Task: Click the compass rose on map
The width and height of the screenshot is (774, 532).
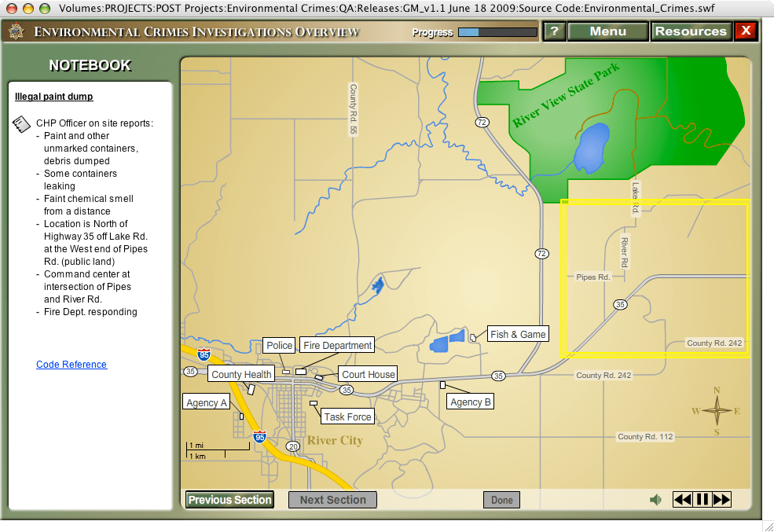Action: [717, 411]
